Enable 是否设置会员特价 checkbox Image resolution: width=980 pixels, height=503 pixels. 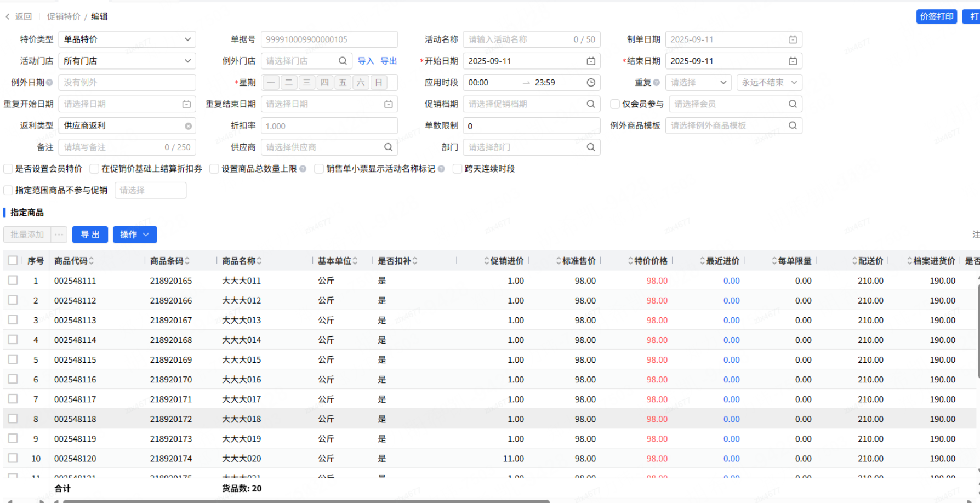(8, 169)
